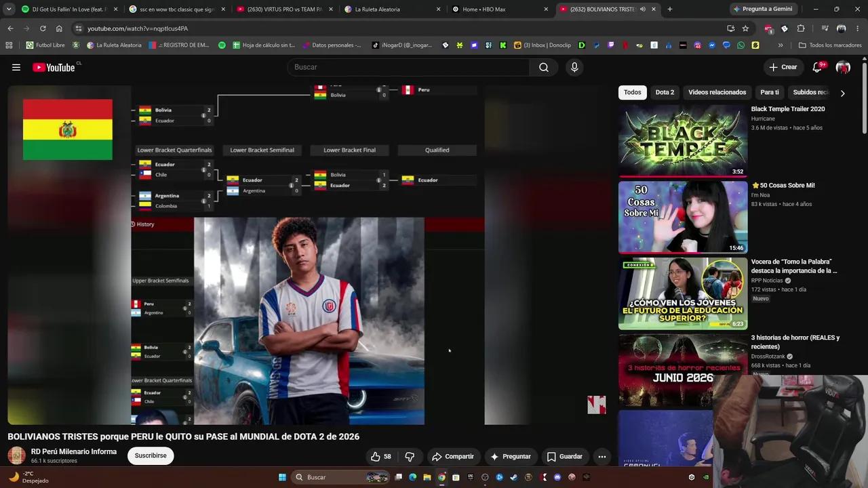The width and height of the screenshot is (868, 488).
Task: Select the Videos relacionados filter chip
Action: 717,92
